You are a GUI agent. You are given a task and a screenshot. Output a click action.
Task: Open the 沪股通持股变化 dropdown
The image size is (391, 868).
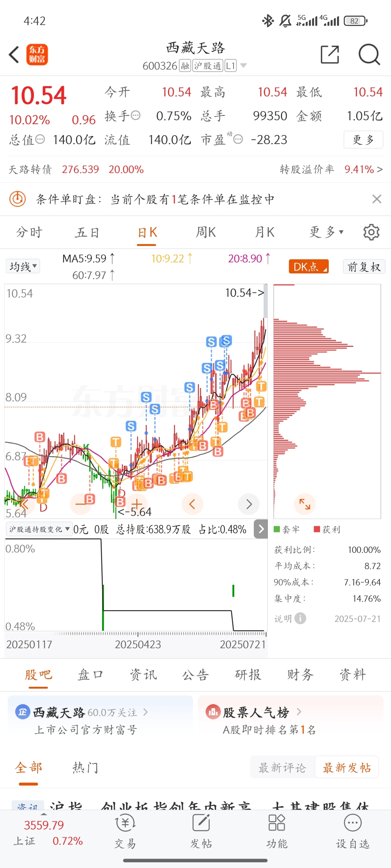pyautogui.click(x=39, y=529)
